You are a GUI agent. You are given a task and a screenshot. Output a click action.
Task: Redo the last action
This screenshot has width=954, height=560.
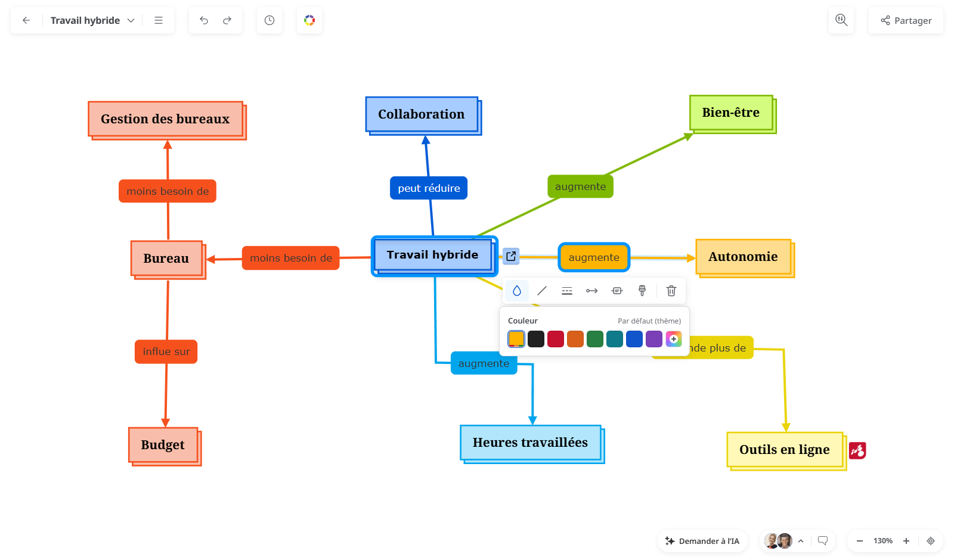tap(227, 20)
